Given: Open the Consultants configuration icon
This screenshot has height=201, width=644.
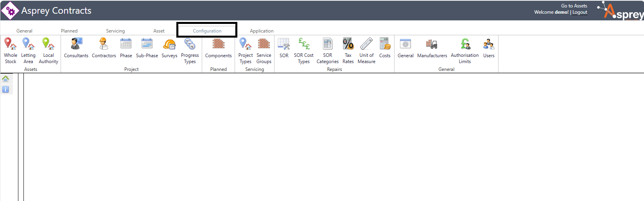Looking at the screenshot, I should 76,44.
